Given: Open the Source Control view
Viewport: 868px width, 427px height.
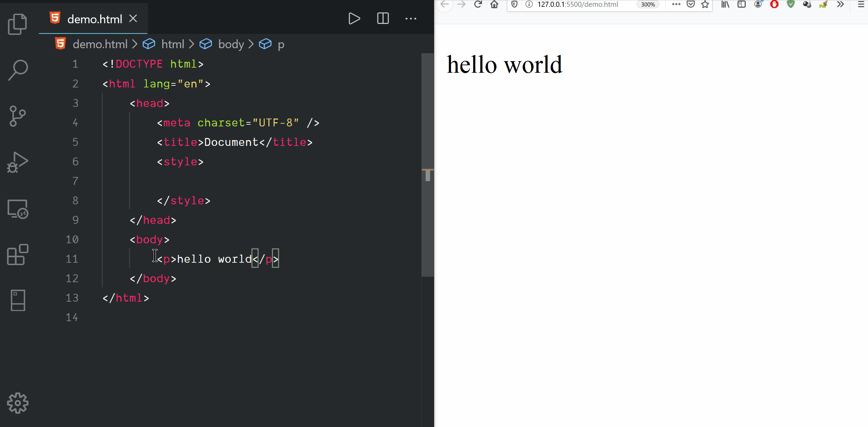Looking at the screenshot, I should click(17, 116).
